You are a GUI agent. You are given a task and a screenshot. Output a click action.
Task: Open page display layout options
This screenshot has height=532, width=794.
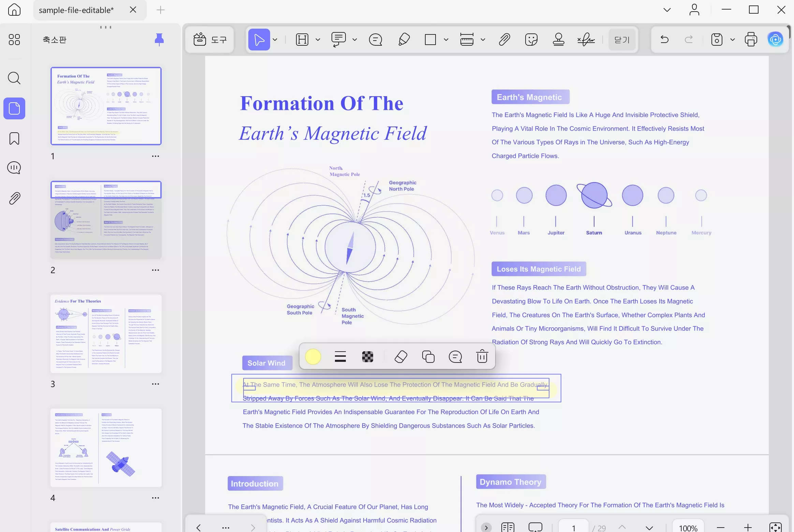(508, 528)
